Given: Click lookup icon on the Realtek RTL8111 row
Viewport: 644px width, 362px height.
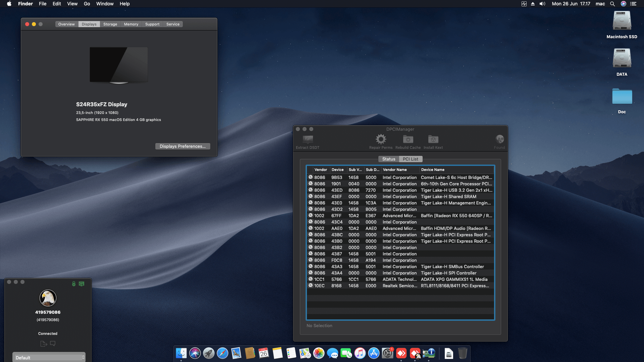Looking at the screenshot, I should [311, 286].
